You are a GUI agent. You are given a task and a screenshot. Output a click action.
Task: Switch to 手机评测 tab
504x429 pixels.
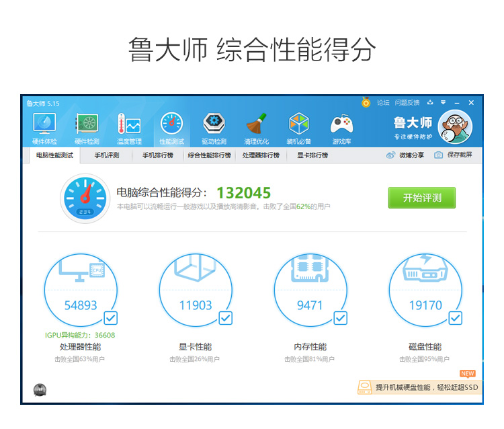click(107, 155)
